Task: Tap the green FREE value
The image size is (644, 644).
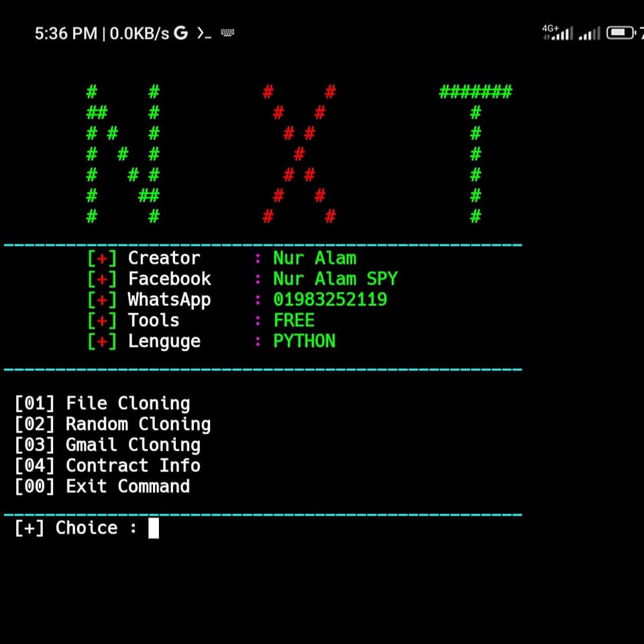Action: [x=294, y=321]
